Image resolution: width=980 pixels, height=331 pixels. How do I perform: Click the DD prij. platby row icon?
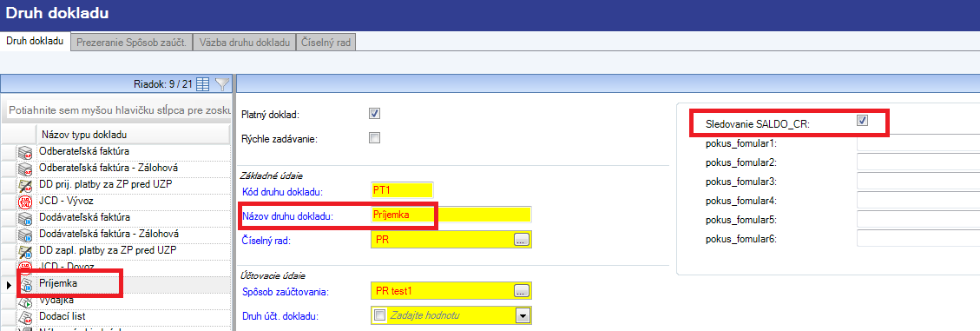(25, 184)
